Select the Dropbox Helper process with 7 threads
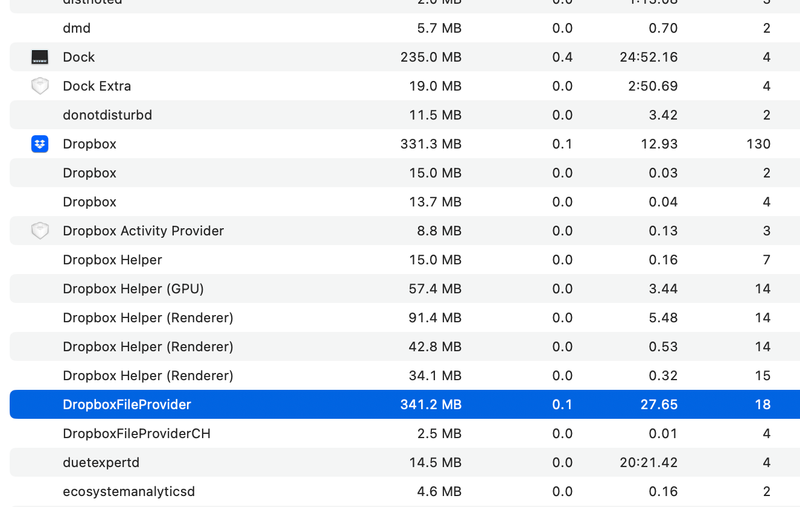The height and width of the screenshot is (507, 800). pyautogui.click(x=405, y=260)
